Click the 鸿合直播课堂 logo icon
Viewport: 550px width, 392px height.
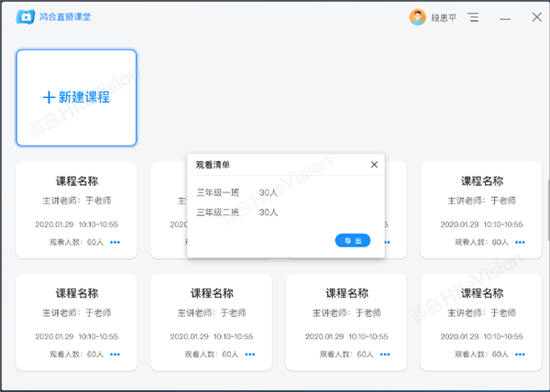pos(26,16)
